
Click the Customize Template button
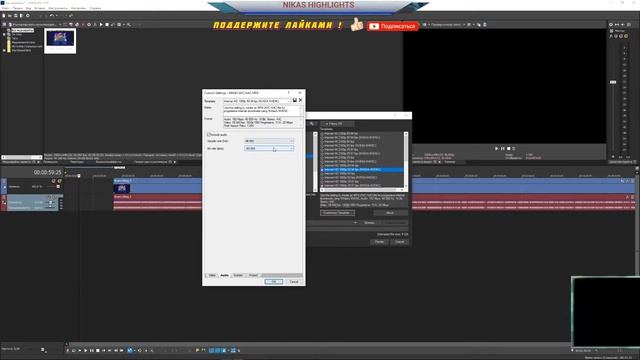pos(337,213)
